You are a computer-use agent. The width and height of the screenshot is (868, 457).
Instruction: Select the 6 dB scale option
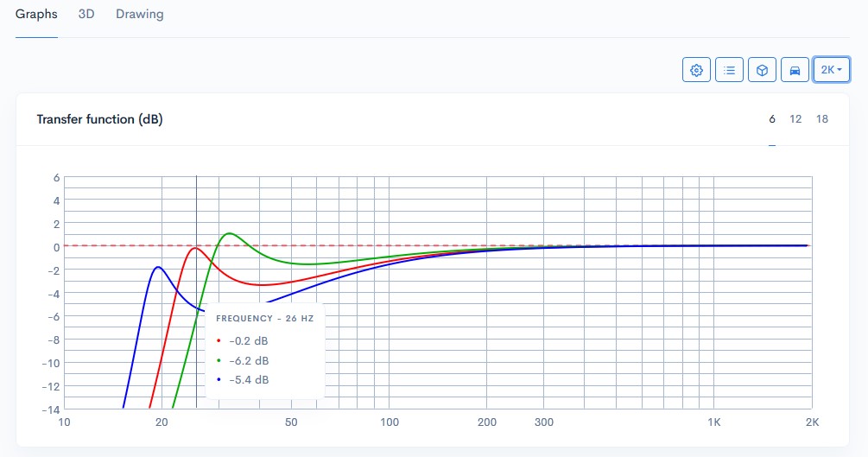click(x=772, y=119)
